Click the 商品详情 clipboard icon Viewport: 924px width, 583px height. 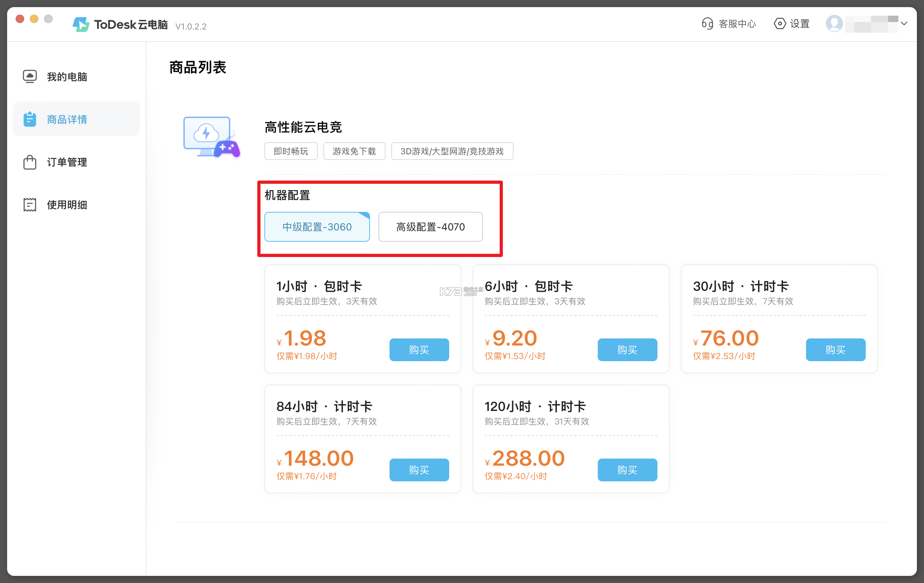[30, 119]
